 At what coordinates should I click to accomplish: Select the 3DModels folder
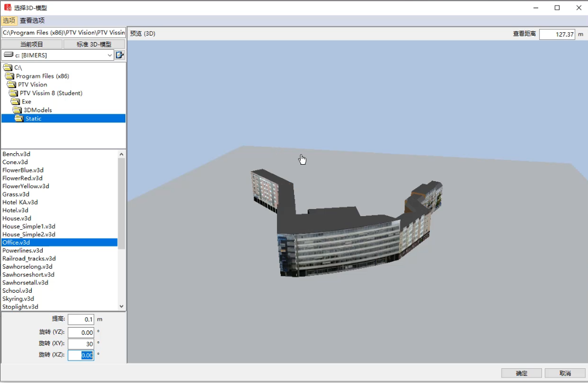tap(32, 110)
